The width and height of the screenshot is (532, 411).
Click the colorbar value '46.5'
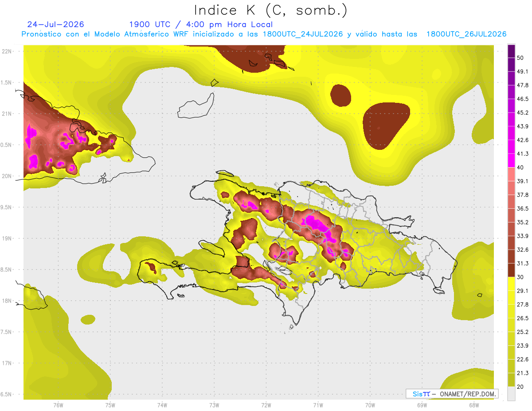point(523,99)
